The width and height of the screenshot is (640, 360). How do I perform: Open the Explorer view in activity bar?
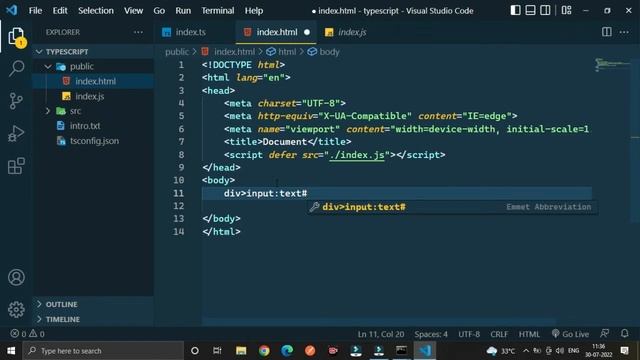point(16,37)
